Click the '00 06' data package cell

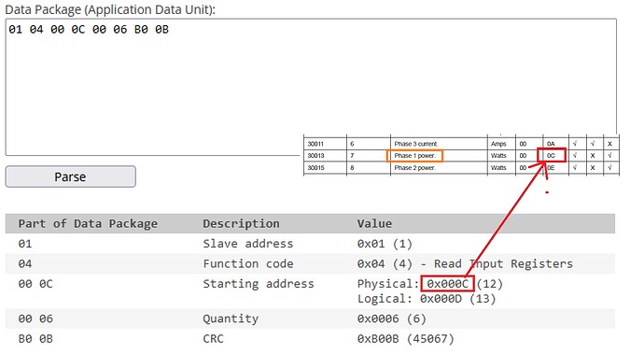click(x=35, y=318)
